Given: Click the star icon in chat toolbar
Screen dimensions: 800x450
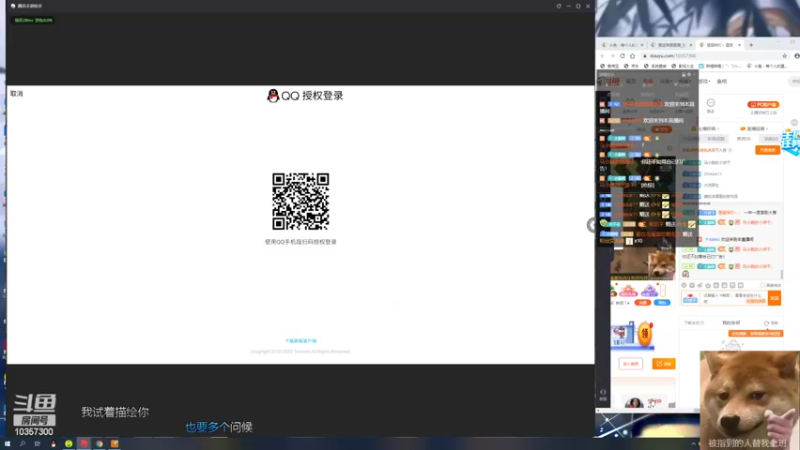Looking at the screenshot, I should 708,286.
